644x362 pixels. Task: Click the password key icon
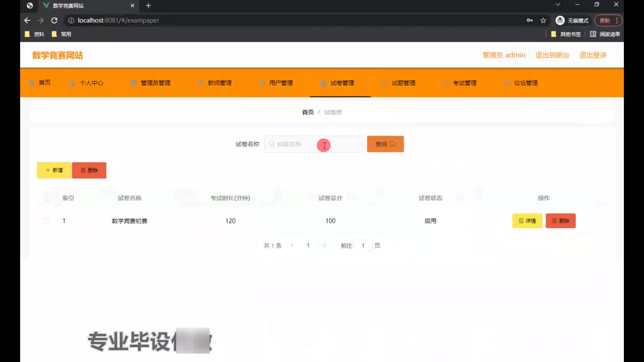click(x=530, y=20)
